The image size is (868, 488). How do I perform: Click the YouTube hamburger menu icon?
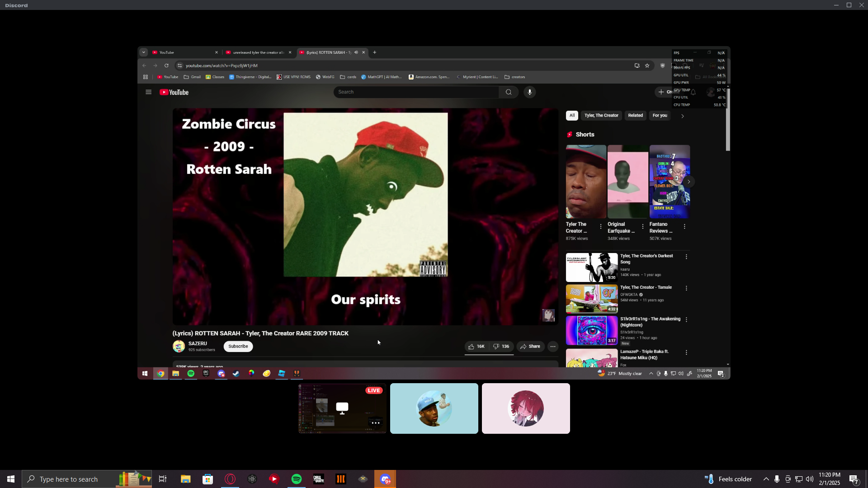tap(148, 92)
